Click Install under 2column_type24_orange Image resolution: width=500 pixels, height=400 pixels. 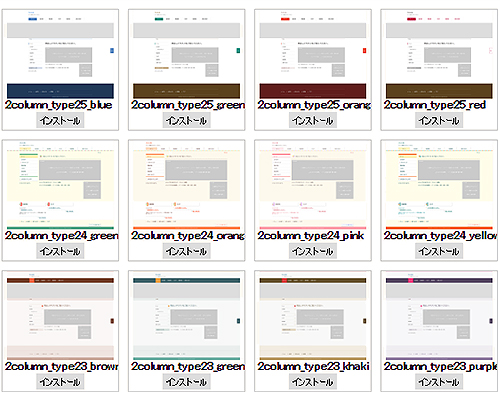coord(186,251)
